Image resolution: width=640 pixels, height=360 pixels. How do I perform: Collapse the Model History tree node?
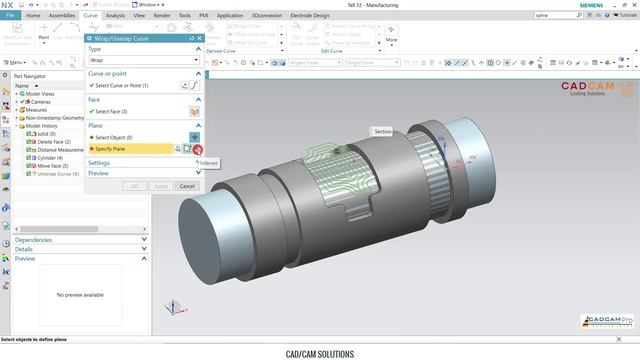(x=17, y=126)
